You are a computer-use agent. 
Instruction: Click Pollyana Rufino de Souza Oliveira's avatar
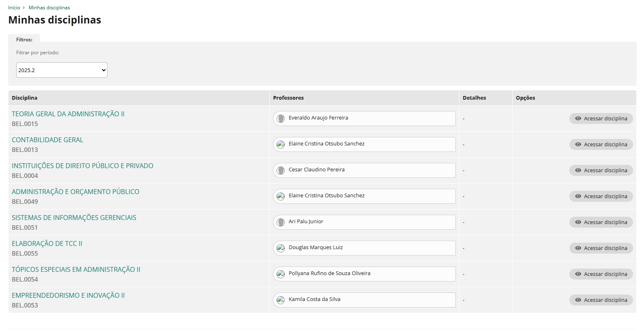coord(281,274)
